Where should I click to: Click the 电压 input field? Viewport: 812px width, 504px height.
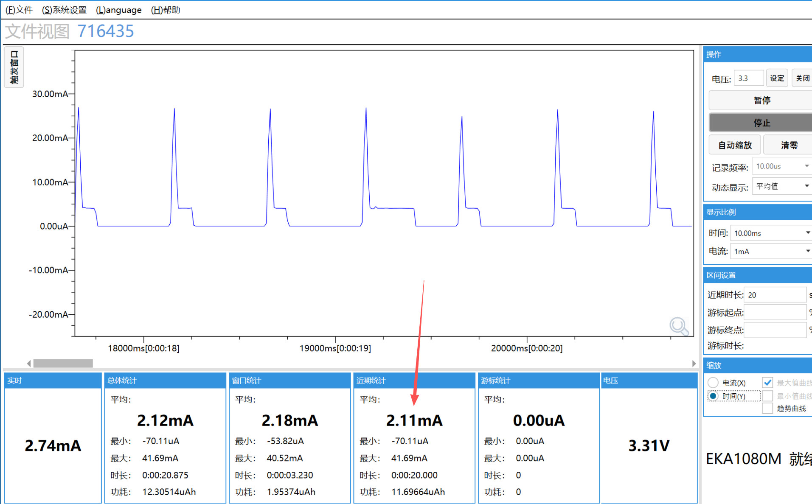[748, 78]
